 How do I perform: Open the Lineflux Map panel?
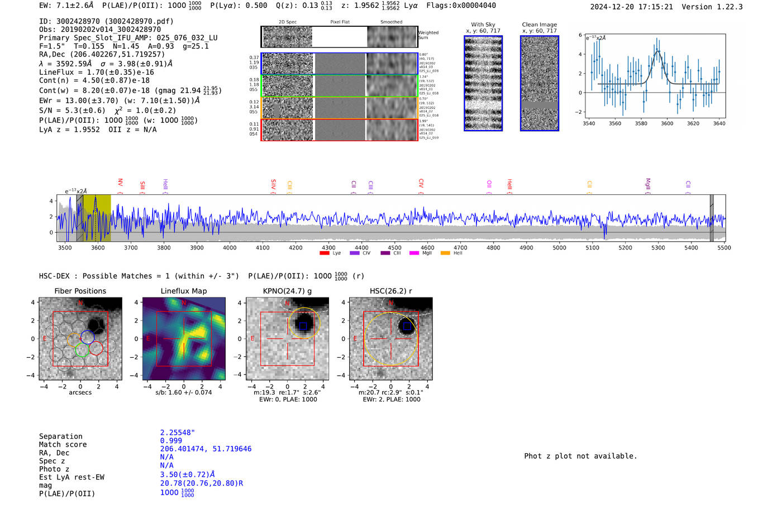184,339
